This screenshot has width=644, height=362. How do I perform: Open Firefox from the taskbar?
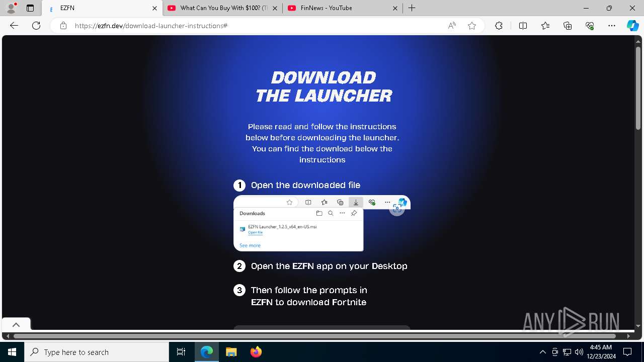point(256,352)
